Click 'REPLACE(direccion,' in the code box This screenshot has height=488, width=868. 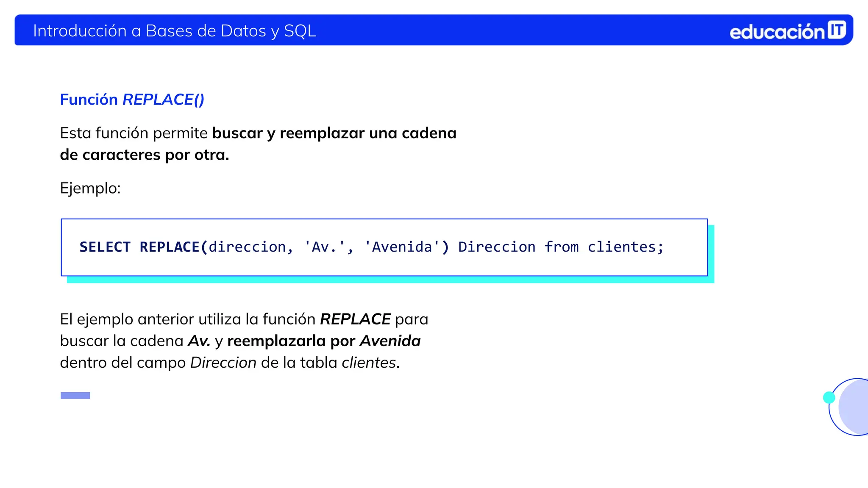217,247
